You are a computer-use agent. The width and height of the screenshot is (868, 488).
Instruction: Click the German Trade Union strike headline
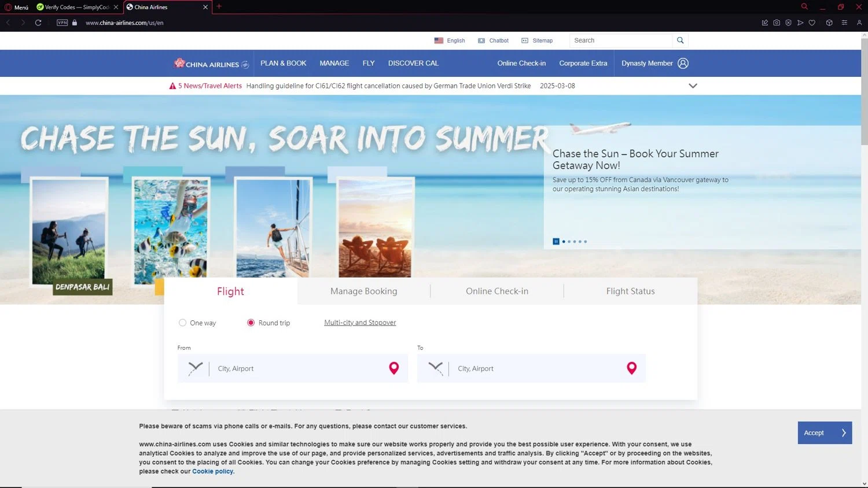(x=388, y=86)
